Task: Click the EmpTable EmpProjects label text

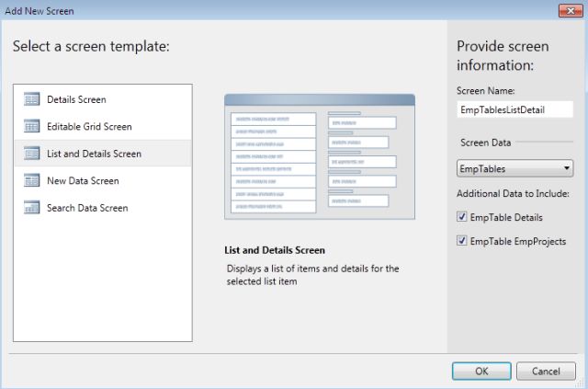Action: coord(518,242)
